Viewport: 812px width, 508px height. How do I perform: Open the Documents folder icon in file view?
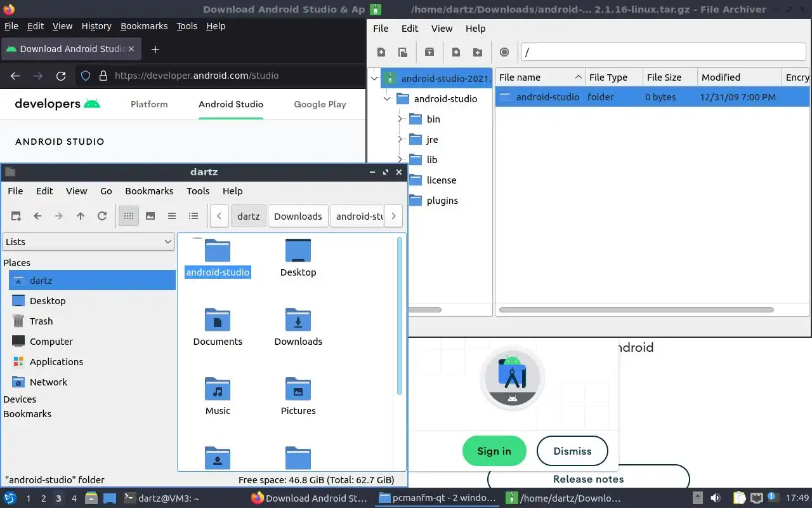click(218, 320)
